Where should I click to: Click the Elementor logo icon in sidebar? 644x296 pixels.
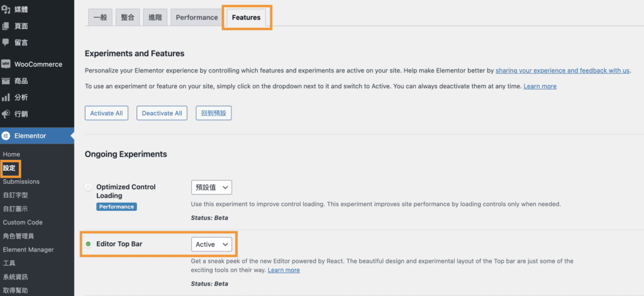click(6, 135)
